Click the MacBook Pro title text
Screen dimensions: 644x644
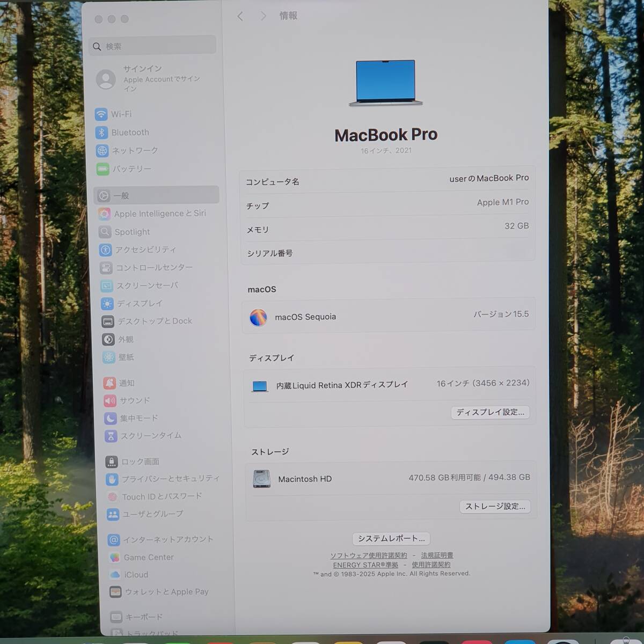(x=386, y=135)
